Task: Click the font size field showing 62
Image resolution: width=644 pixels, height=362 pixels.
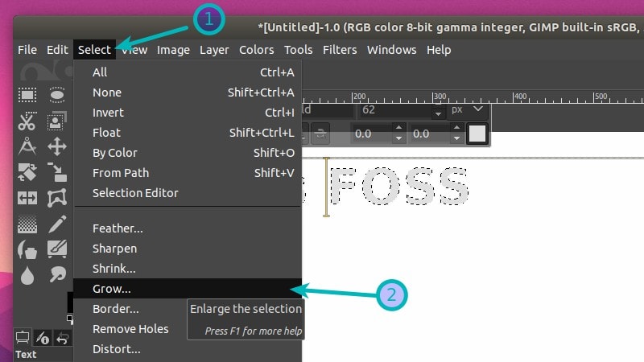Action: pyautogui.click(x=395, y=110)
